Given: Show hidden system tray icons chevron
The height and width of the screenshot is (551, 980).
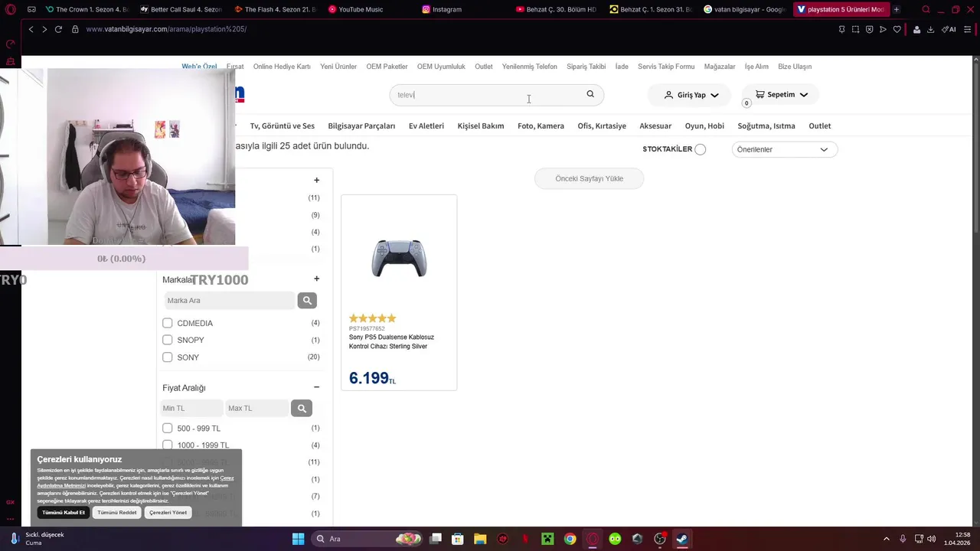Looking at the screenshot, I should pos(887,539).
